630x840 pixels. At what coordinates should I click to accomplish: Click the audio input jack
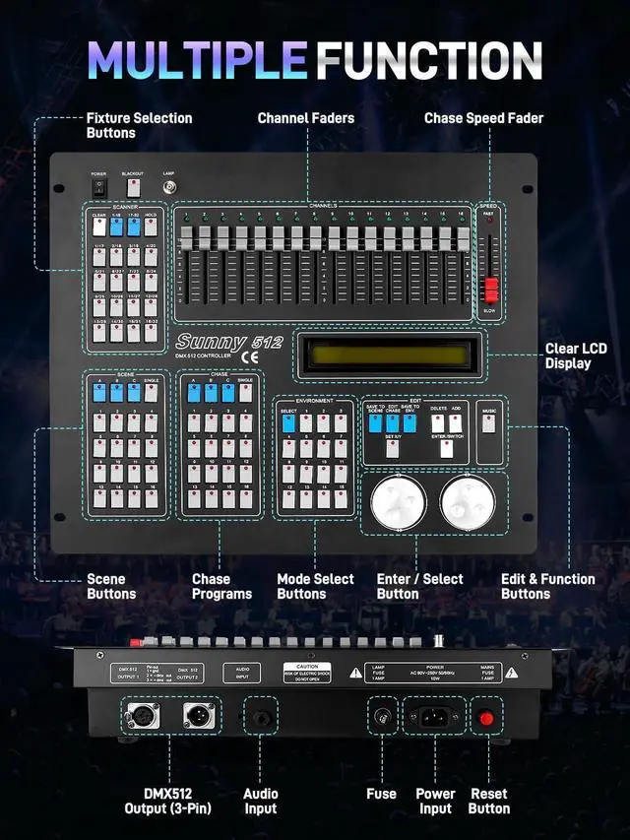pos(261,718)
